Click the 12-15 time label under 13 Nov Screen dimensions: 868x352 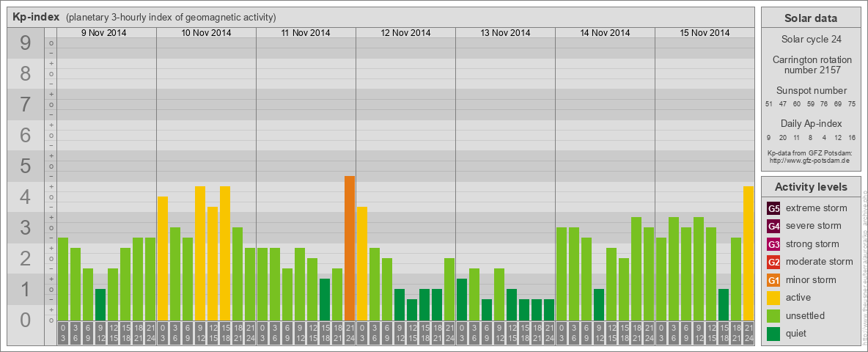click(512, 334)
